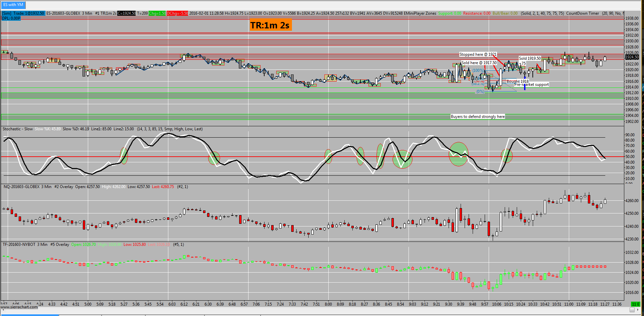
Task: Click the black 'C=1924.50' close value
Action: click(x=127, y=13)
